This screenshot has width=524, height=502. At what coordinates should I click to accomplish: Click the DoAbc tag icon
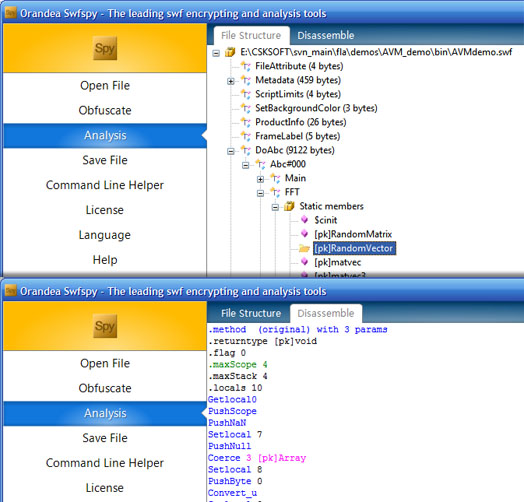pos(246,150)
